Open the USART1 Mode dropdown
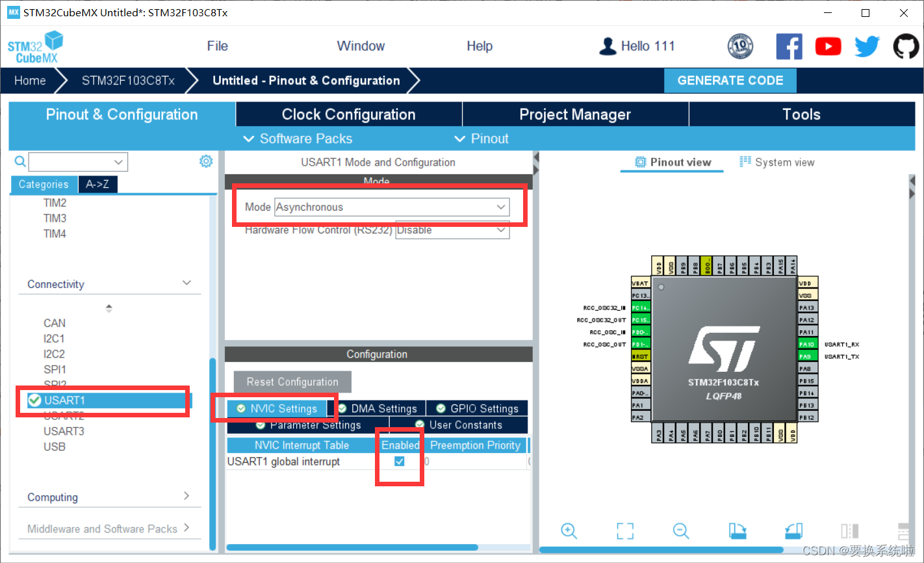The image size is (924, 563). tap(392, 207)
